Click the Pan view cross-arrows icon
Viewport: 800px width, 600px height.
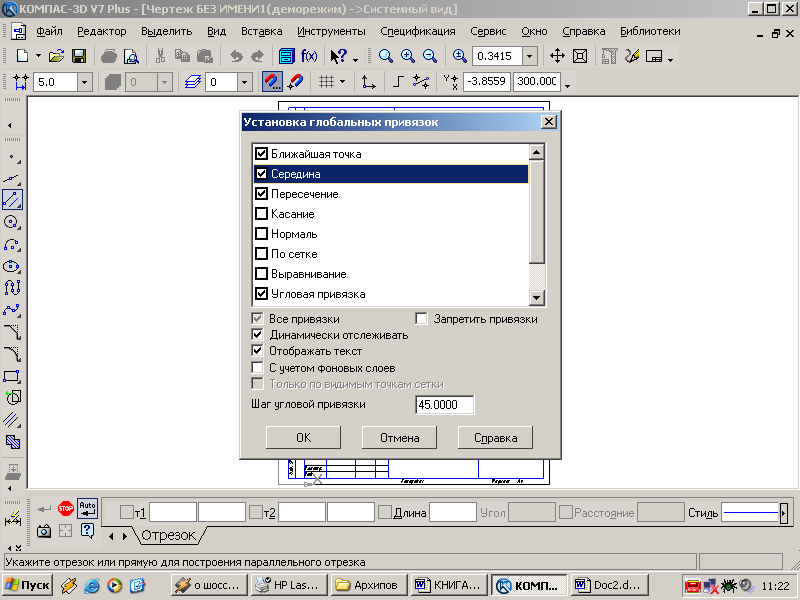(x=557, y=56)
